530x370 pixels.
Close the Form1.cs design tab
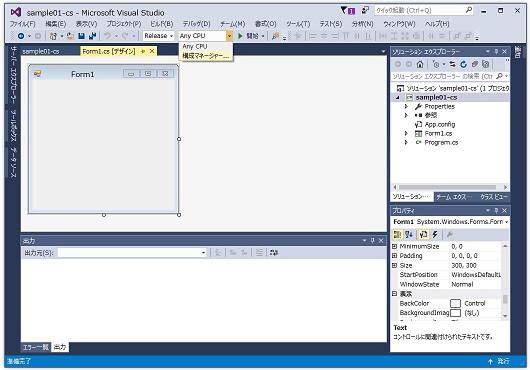(152, 51)
